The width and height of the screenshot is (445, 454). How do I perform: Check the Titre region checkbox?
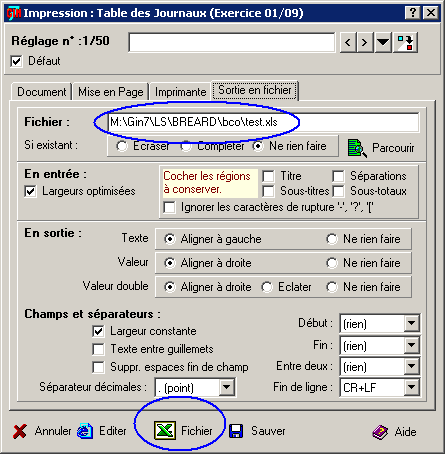268,176
